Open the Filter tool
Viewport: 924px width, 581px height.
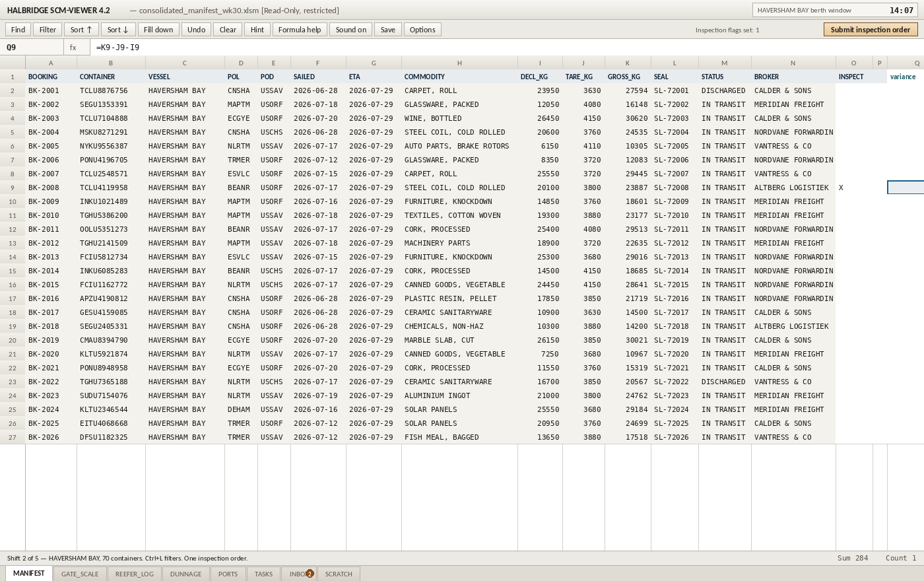pos(48,30)
